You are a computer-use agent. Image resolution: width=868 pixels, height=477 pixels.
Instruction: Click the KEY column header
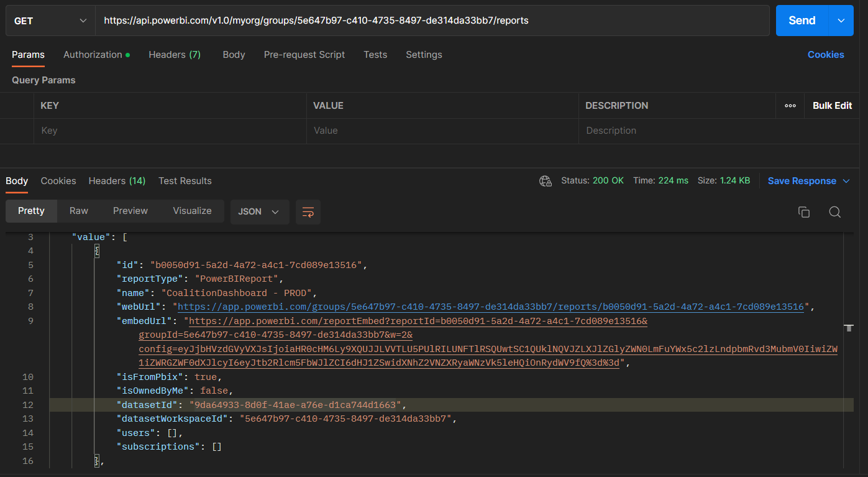(x=50, y=106)
